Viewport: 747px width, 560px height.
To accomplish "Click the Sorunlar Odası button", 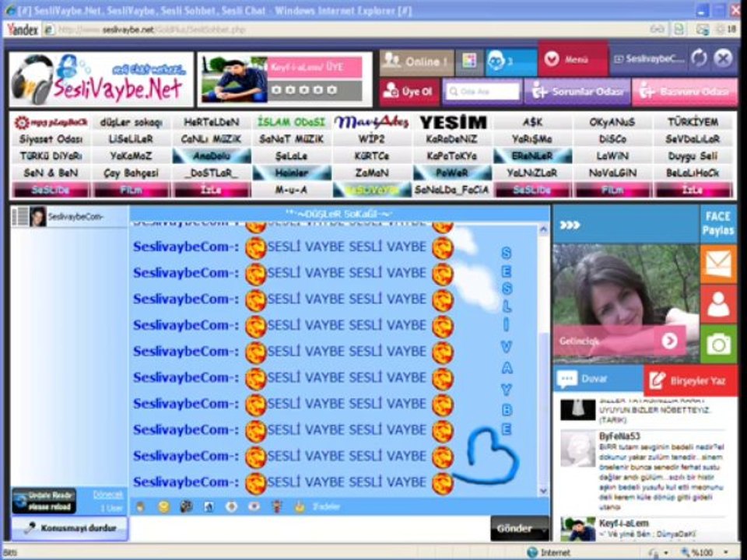I will coord(577,92).
